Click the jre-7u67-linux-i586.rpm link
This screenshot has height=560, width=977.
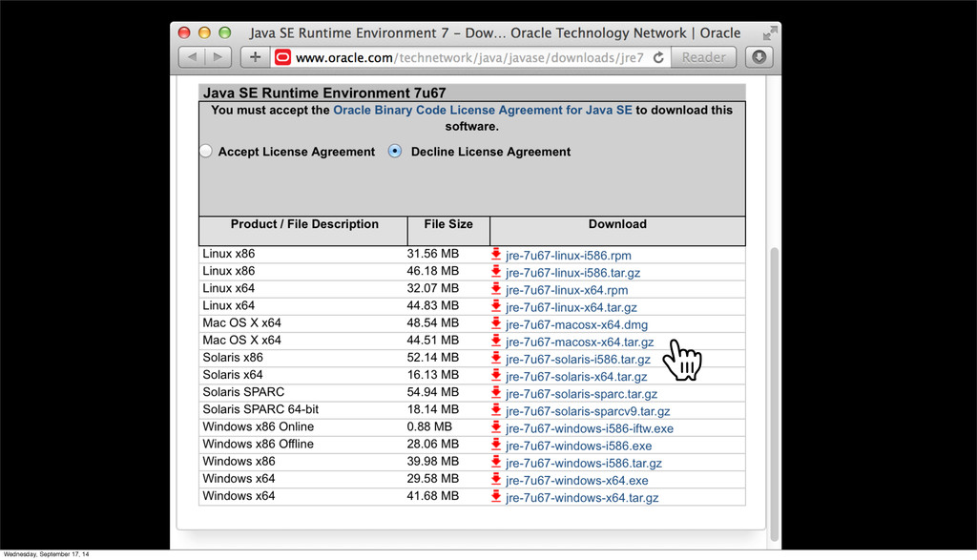568,256
